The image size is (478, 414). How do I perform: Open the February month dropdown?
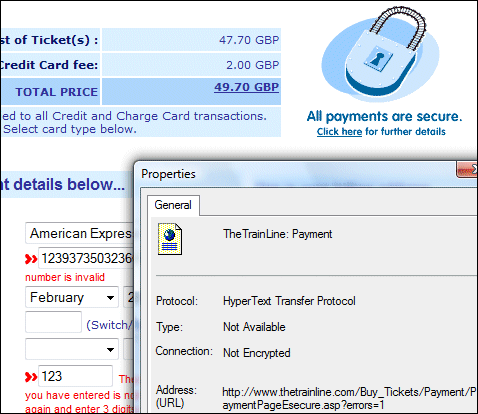click(x=72, y=297)
